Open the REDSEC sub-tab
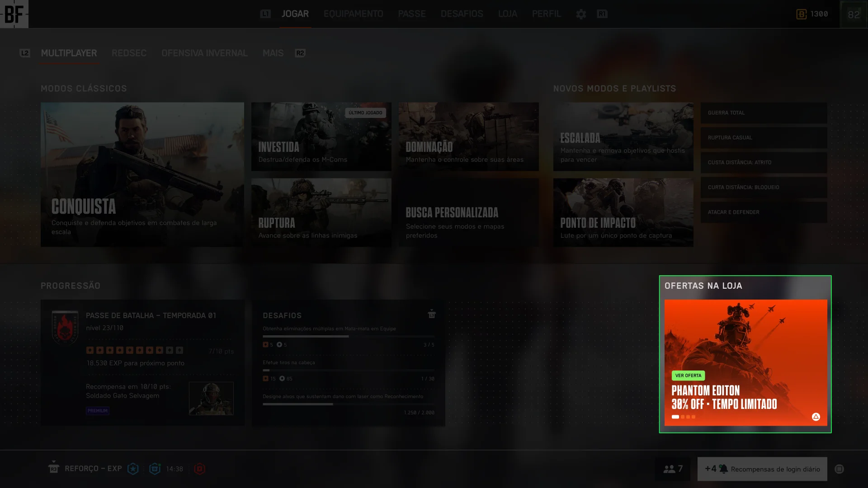 coord(129,53)
